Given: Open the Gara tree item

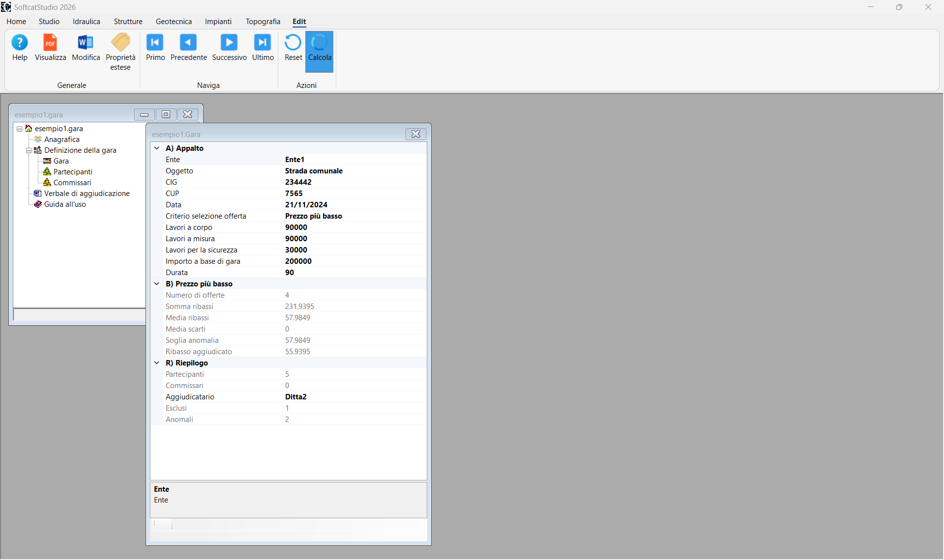Looking at the screenshot, I should [x=61, y=161].
